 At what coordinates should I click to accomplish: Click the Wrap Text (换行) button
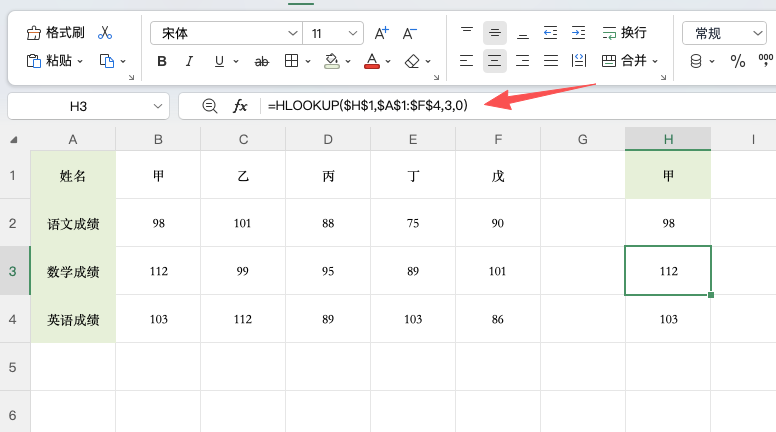pos(625,33)
